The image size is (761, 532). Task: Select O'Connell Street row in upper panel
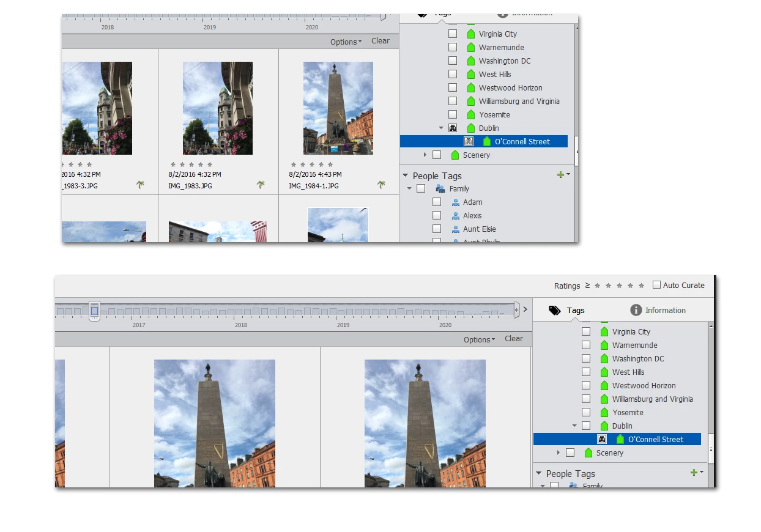[x=484, y=141]
